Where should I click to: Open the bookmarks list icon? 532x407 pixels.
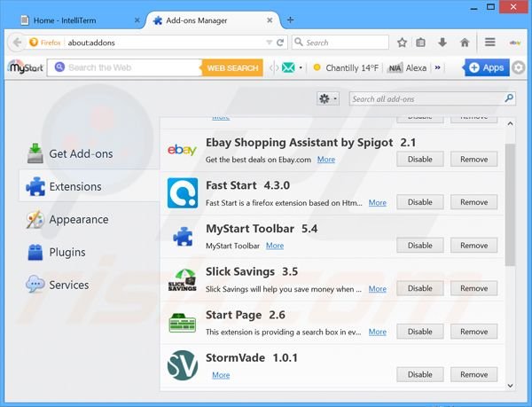420,43
